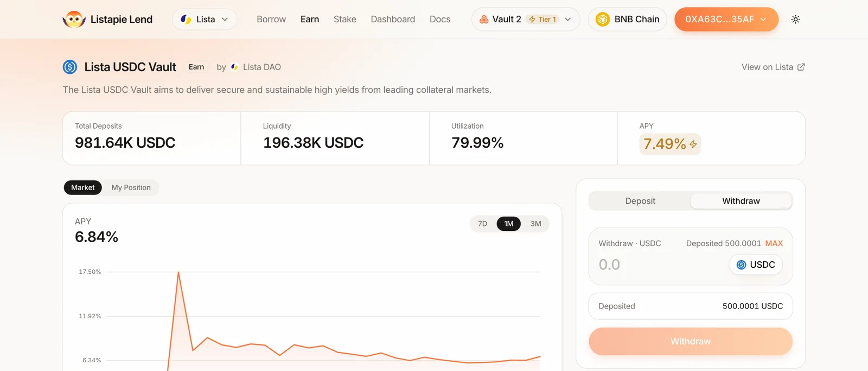Switch to the My Position tab
868x371 pixels.
point(131,187)
